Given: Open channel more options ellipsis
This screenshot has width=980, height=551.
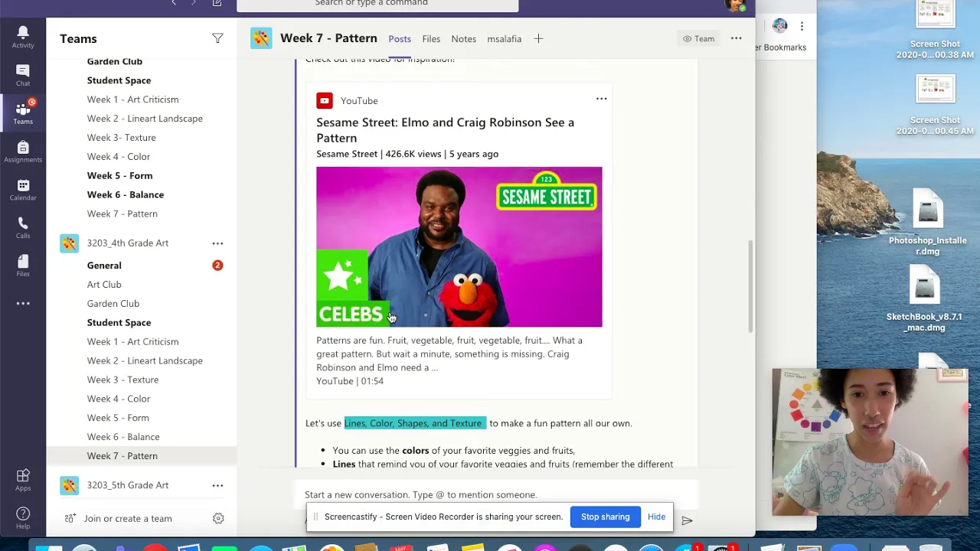Looking at the screenshot, I should [736, 38].
